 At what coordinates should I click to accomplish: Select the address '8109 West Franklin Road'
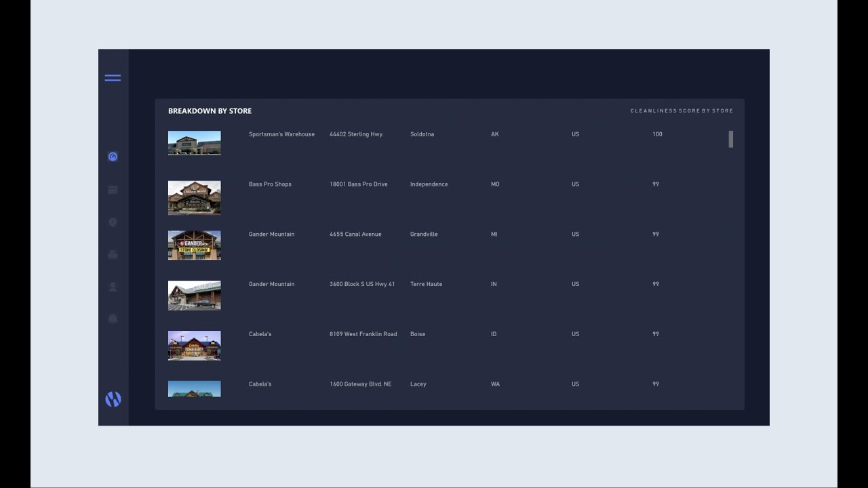tap(363, 334)
